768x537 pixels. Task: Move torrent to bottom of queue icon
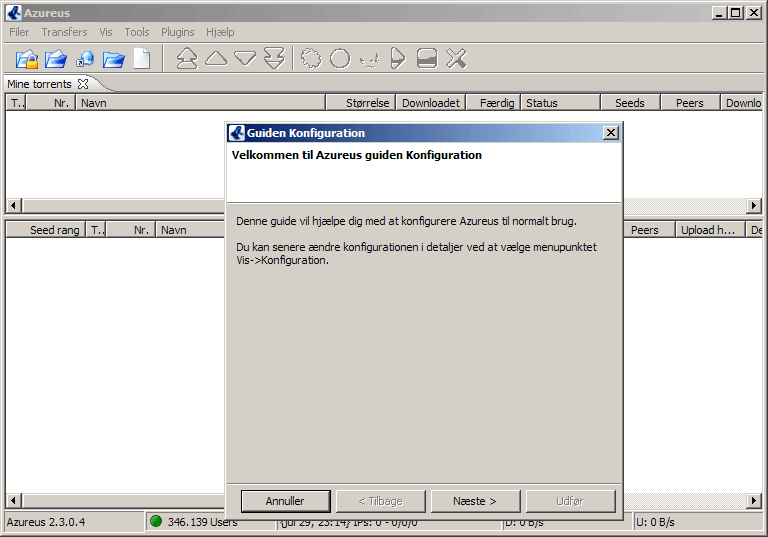tap(274, 59)
